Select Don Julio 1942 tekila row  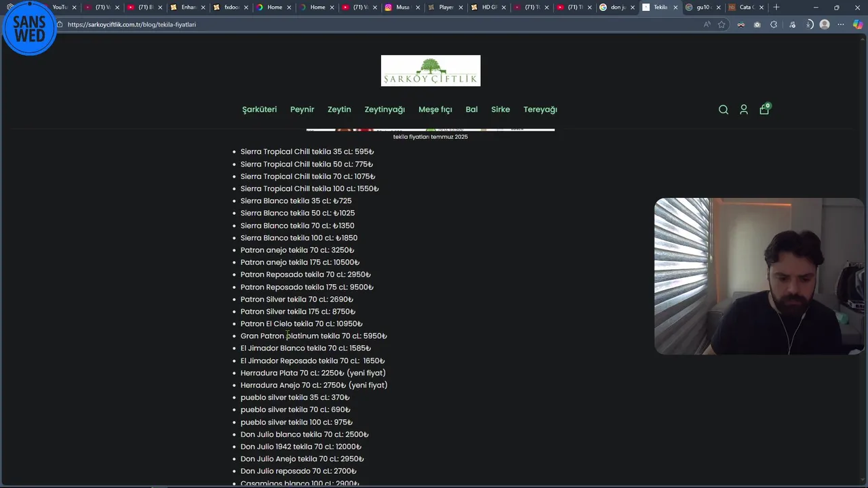pyautogui.click(x=301, y=447)
